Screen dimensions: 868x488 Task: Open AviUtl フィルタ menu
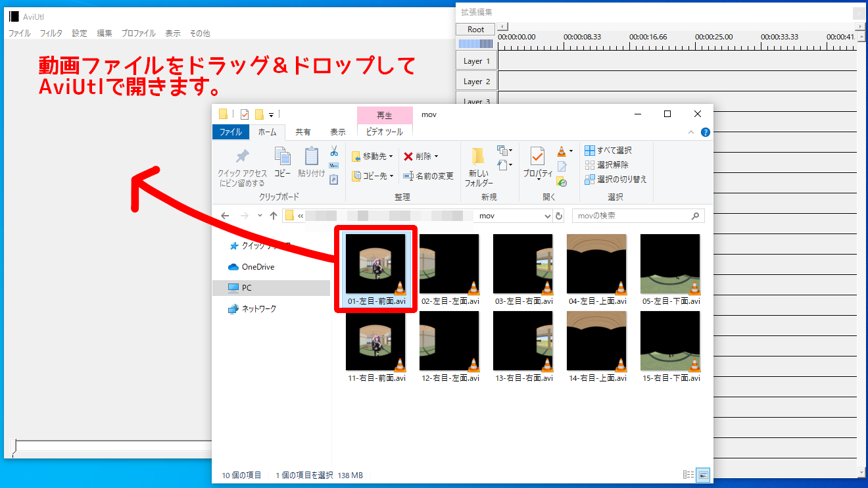coord(51,33)
